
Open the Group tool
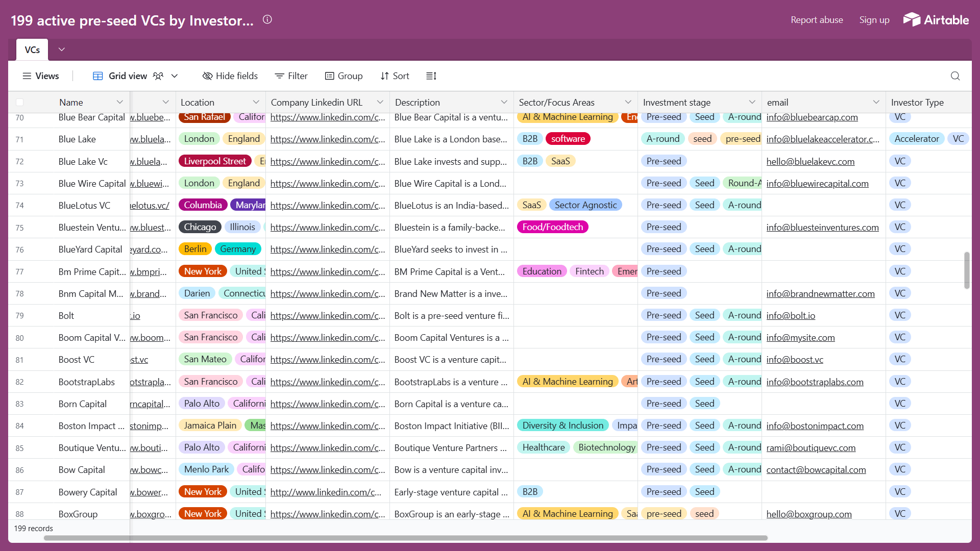[x=344, y=76]
